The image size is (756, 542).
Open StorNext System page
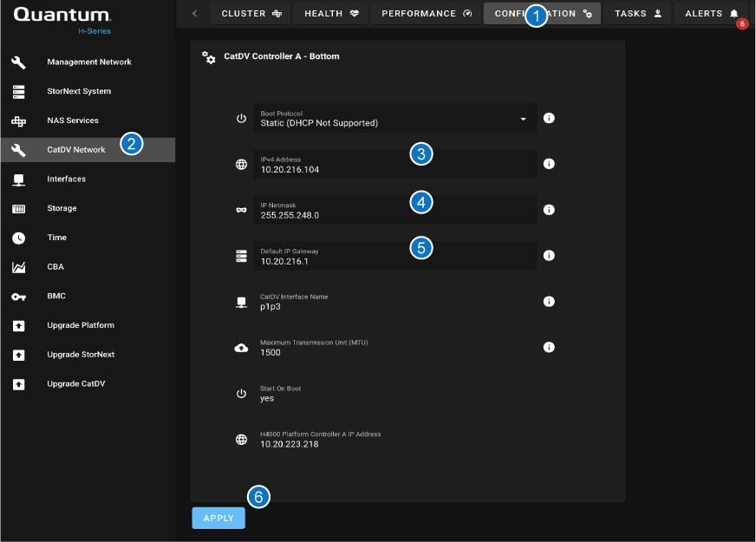pos(88,91)
